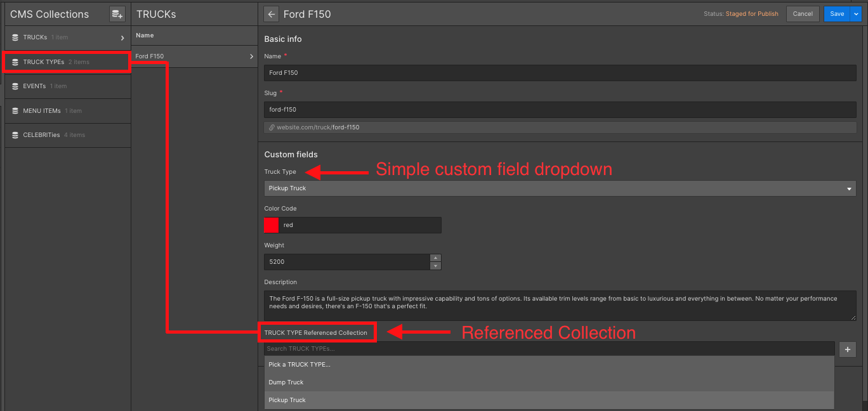The height and width of the screenshot is (411, 868).
Task: Open the Ford F150 row chevron
Action: click(x=251, y=56)
